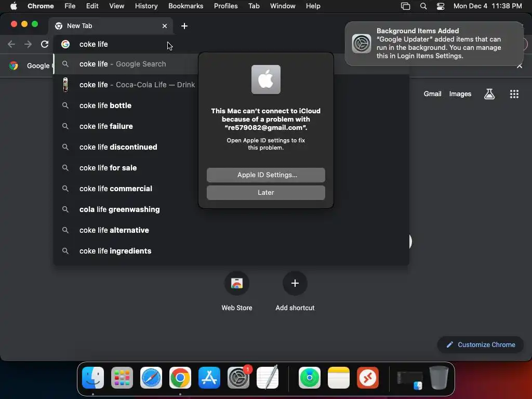The height and width of the screenshot is (399, 532).
Task: Open the Edit menu
Action: coord(92,6)
